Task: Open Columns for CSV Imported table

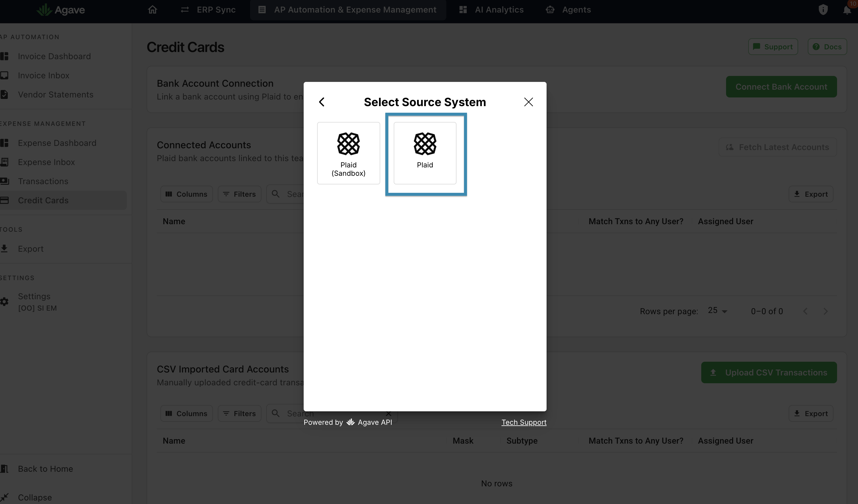Action: 186,413
